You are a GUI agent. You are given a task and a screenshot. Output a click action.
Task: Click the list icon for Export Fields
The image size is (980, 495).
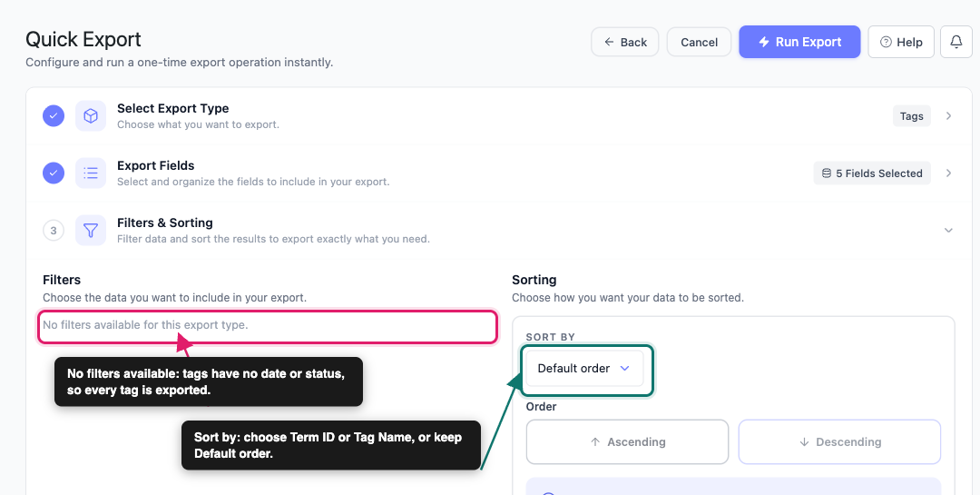pos(91,173)
